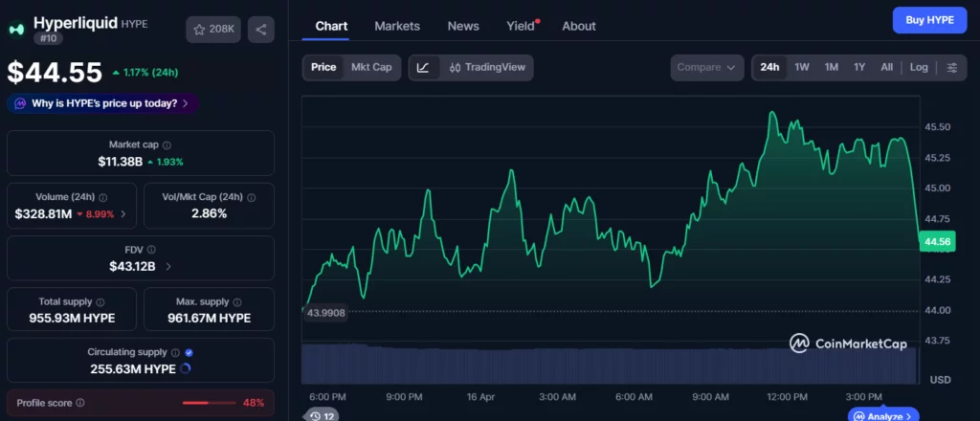The width and height of the screenshot is (980, 421).
Task: Click the 44.56 current price label
Action: [938, 242]
